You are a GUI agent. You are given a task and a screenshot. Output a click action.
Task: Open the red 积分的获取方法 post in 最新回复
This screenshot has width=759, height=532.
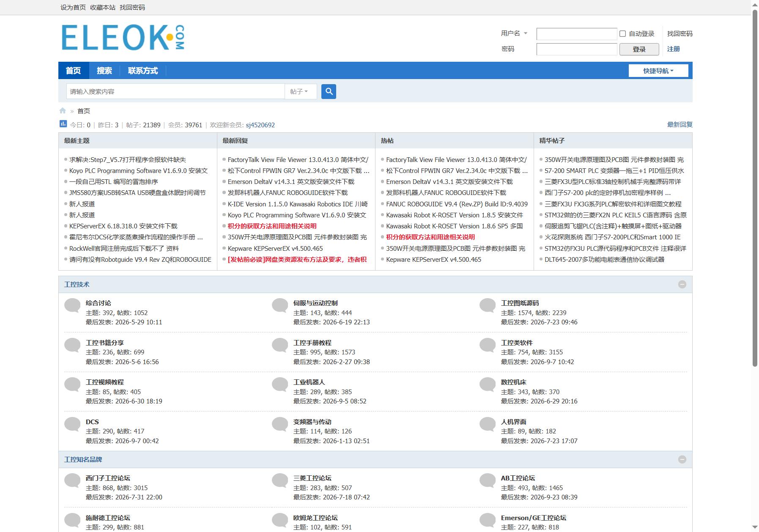(272, 226)
